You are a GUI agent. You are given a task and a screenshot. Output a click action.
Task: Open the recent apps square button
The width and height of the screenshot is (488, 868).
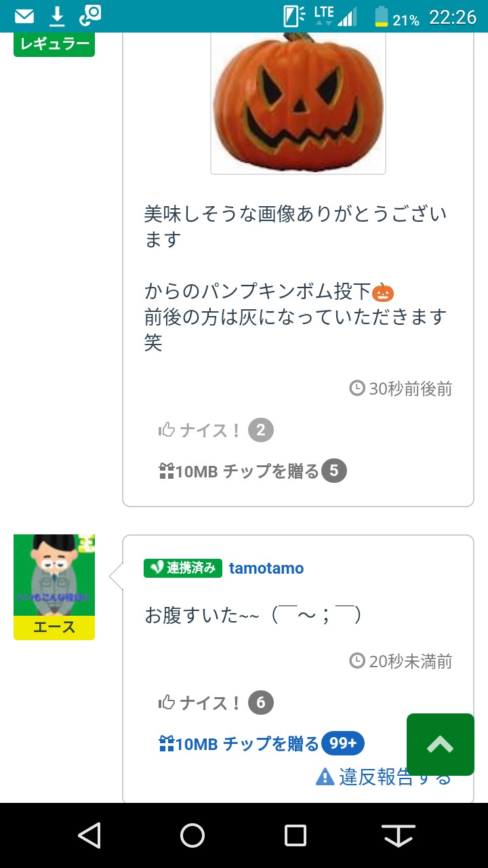tap(296, 835)
